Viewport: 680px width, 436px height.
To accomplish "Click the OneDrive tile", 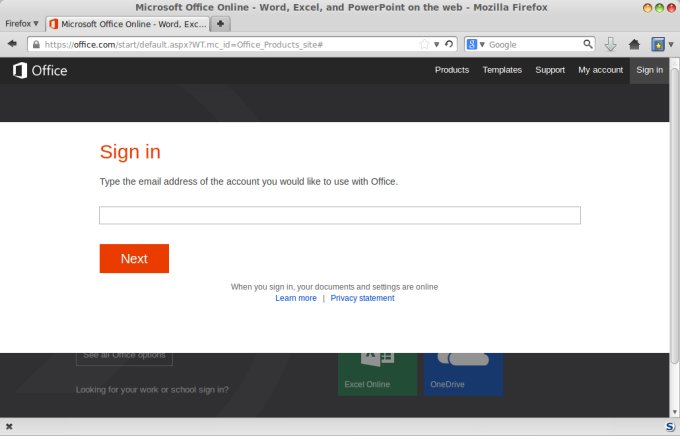I will [x=463, y=374].
